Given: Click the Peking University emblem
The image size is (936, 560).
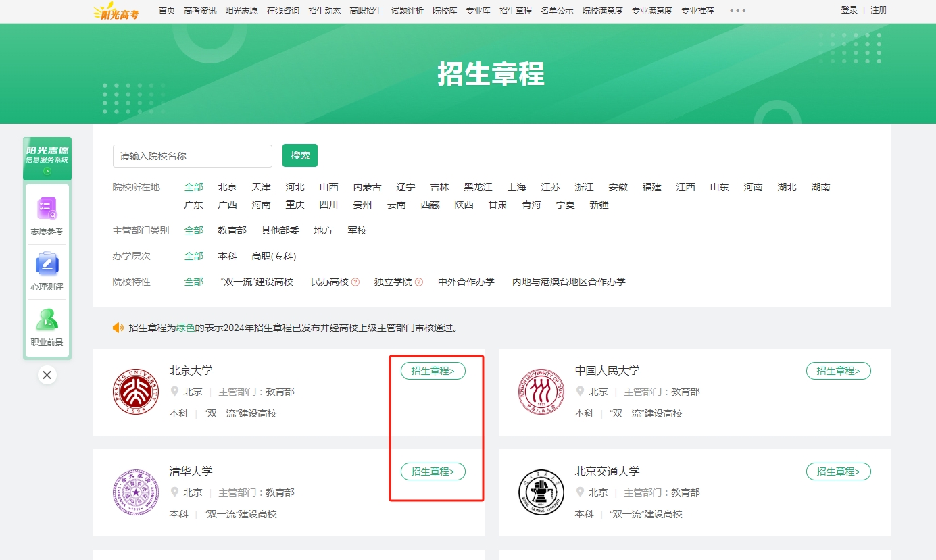Looking at the screenshot, I should [x=136, y=392].
